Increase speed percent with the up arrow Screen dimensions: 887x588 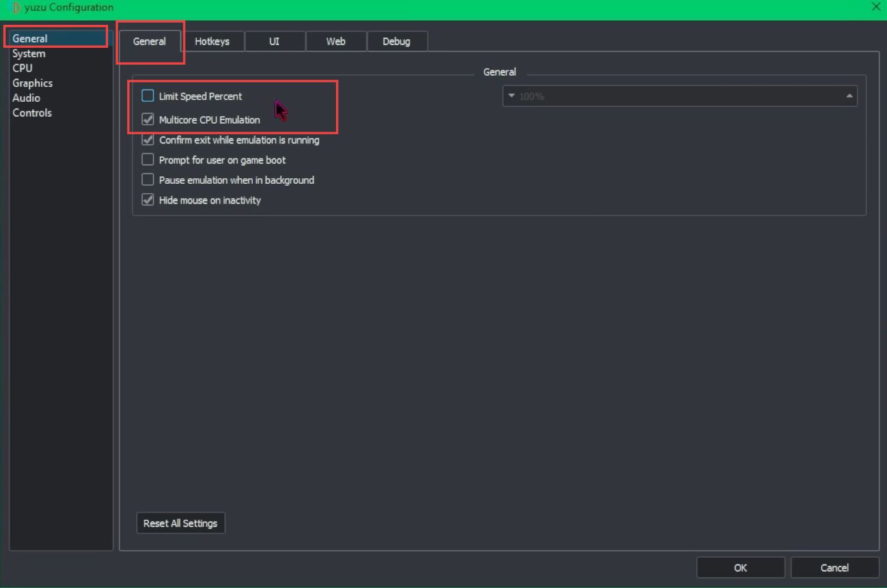pyautogui.click(x=849, y=96)
